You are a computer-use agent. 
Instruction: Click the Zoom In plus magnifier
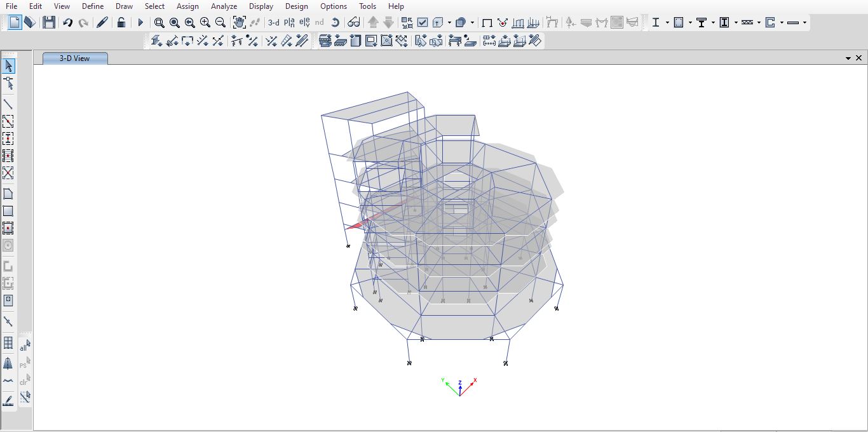coord(205,23)
